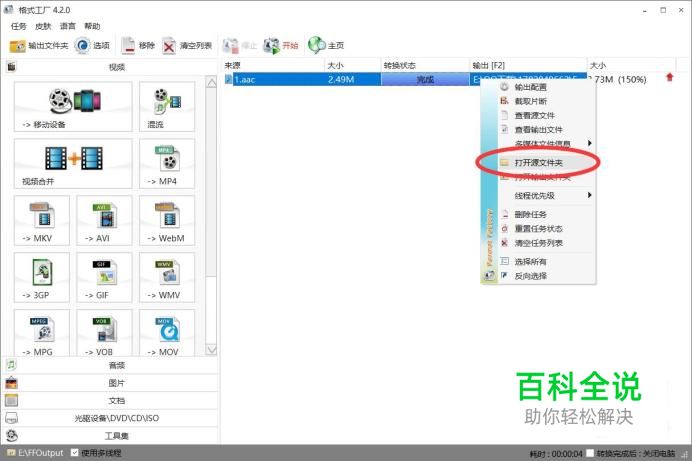
Task: Click the 移除 remove toolbar button
Action: tap(138, 45)
